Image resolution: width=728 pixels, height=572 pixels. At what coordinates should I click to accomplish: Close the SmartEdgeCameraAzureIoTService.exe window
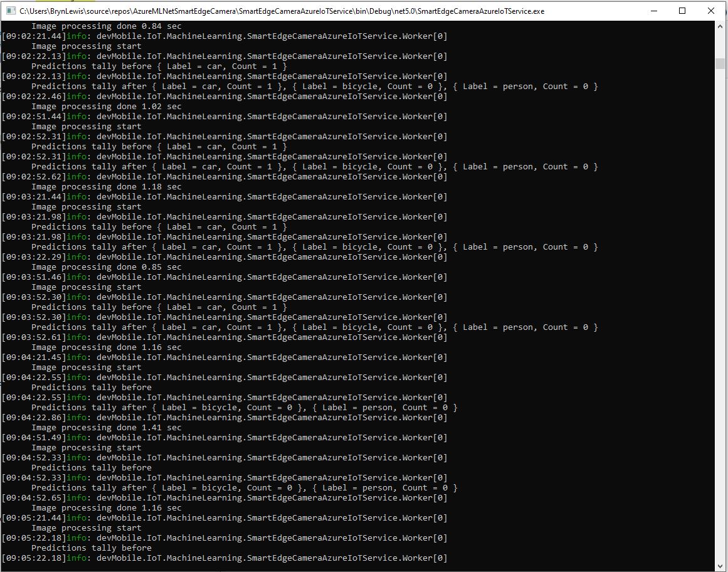pos(711,11)
